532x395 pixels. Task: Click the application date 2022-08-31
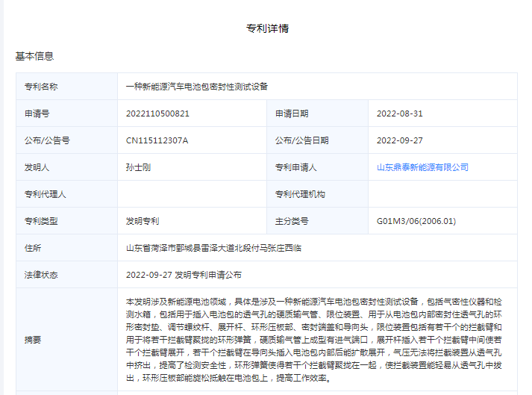tap(399, 113)
